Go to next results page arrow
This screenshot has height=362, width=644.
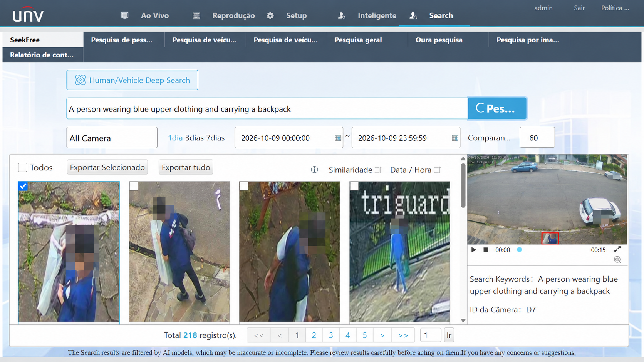click(382, 335)
